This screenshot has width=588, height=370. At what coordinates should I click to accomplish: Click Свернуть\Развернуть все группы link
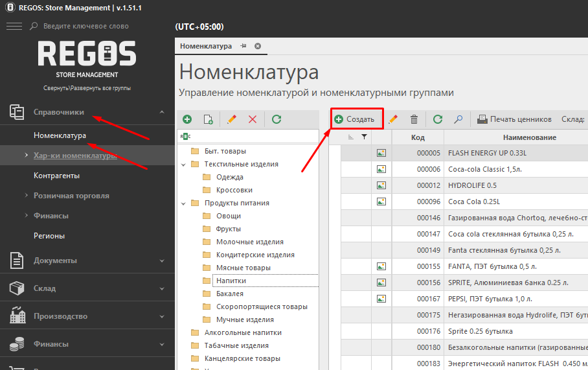point(87,88)
